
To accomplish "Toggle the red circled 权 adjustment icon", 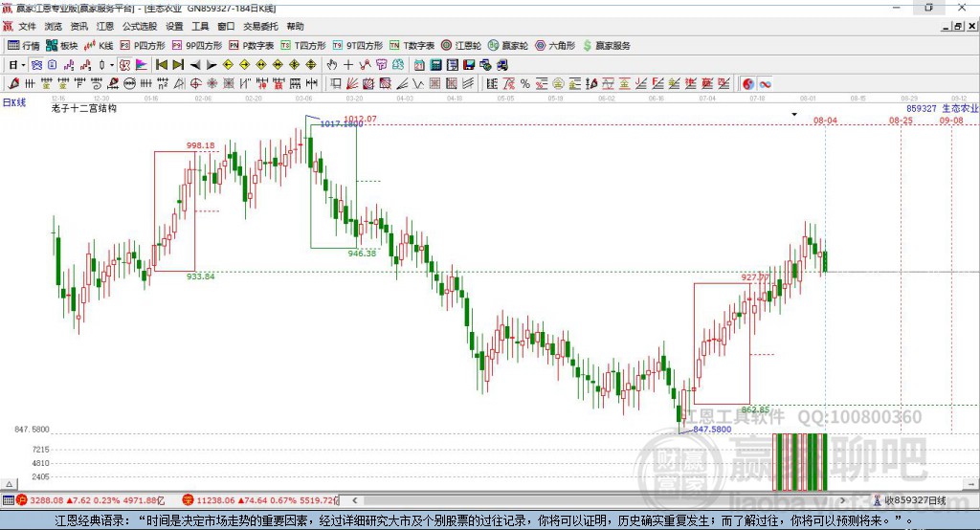I will point(124,65).
